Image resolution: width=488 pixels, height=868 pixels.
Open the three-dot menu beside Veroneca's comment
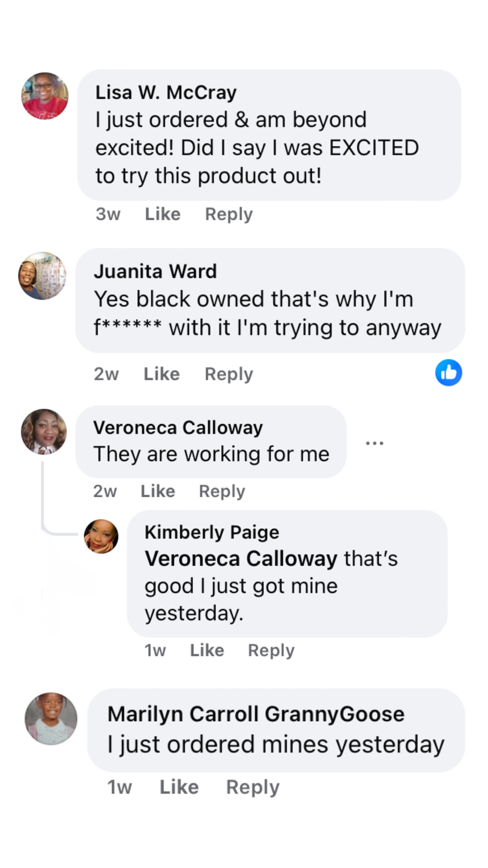375,443
